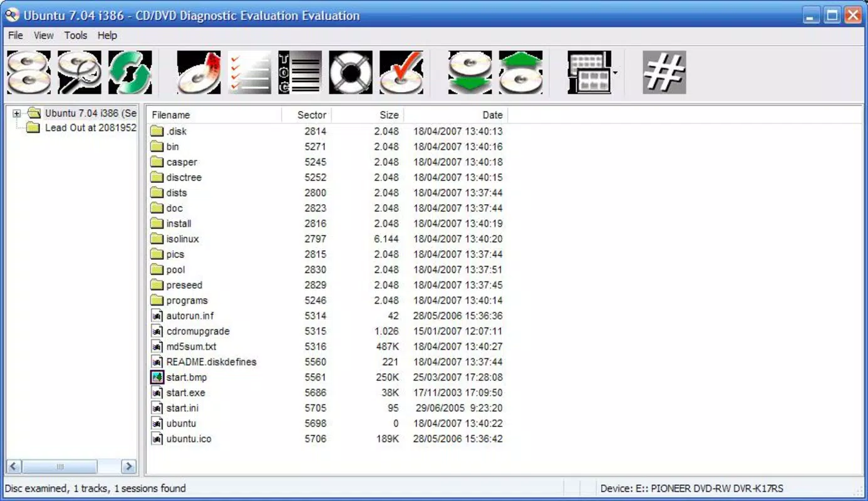Click the green circular arrows refresh icon
Viewport: 868px width, 501px height.
130,73
